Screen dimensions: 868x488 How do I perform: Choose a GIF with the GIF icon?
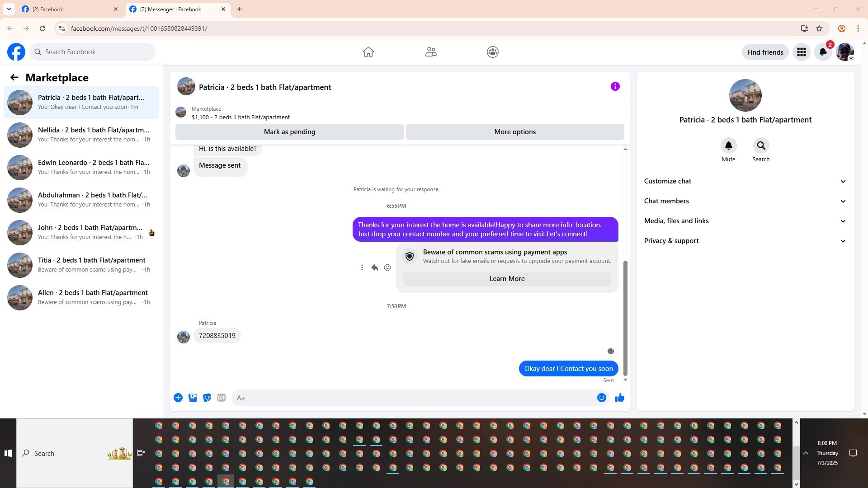coord(221,398)
